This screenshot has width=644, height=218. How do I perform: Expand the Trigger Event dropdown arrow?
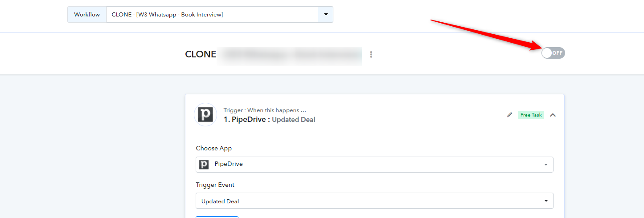point(546,201)
